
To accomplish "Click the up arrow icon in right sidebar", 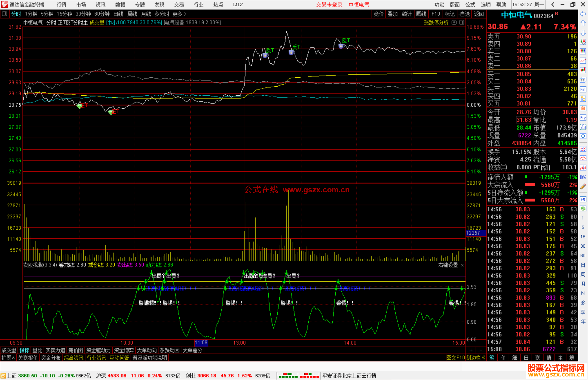I will coord(583,23).
